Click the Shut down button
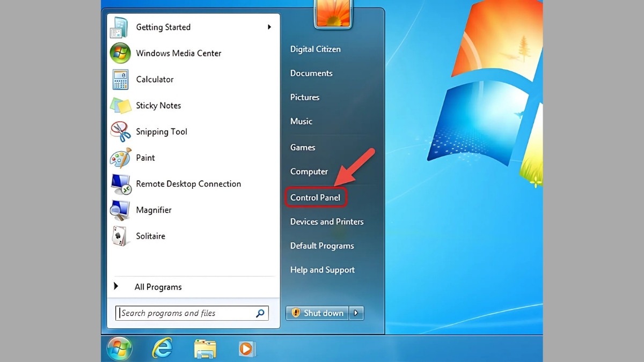 coord(317,313)
